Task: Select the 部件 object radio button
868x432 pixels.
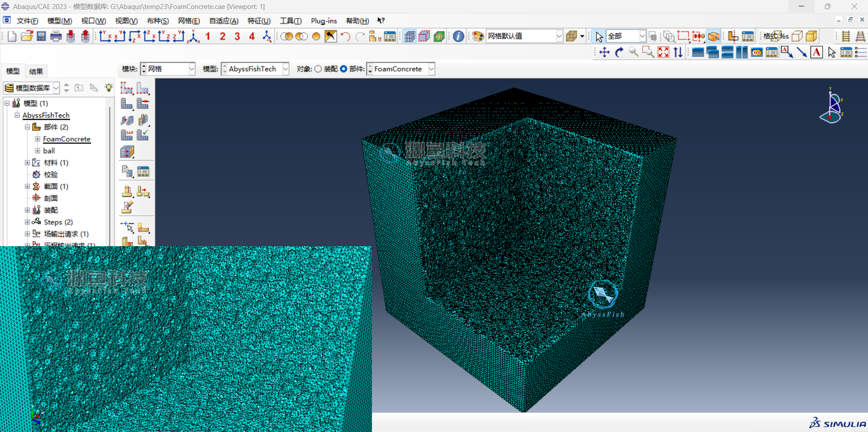Action: pyautogui.click(x=344, y=69)
